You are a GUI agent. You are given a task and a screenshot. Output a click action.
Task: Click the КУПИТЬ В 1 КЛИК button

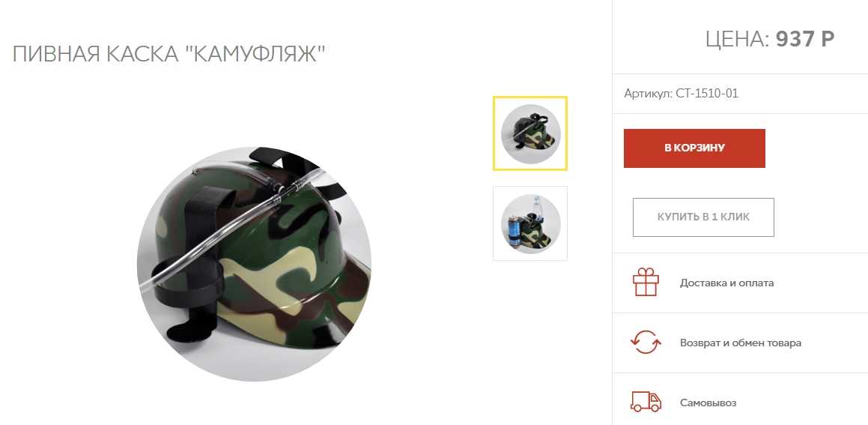tap(703, 217)
